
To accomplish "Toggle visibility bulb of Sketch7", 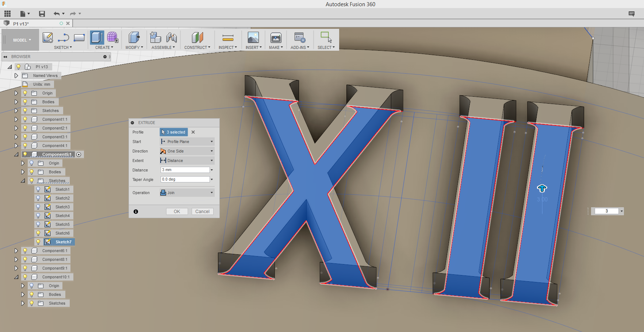I will (38, 242).
